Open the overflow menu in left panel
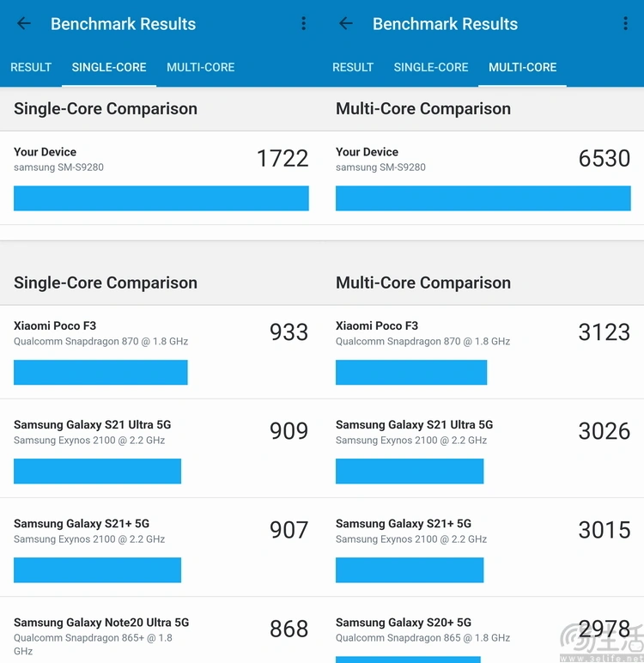This screenshot has width=644, height=663. (x=303, y=24)
